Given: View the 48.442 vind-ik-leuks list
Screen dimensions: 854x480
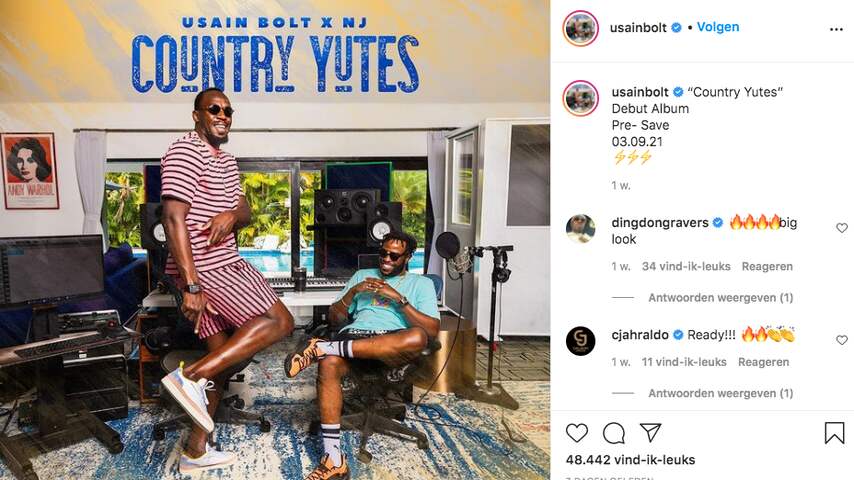Looking at the screenshot, I should pyautogui.click(x=630, y=460).
